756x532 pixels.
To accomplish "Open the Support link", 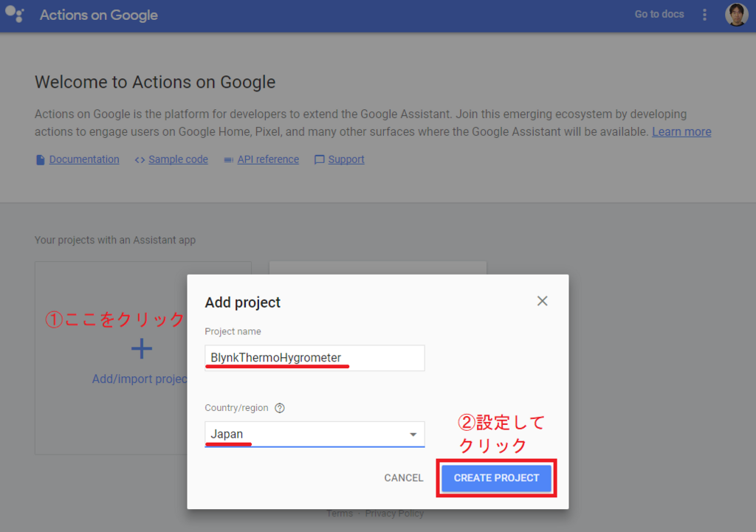I will [x=346, y=159].
